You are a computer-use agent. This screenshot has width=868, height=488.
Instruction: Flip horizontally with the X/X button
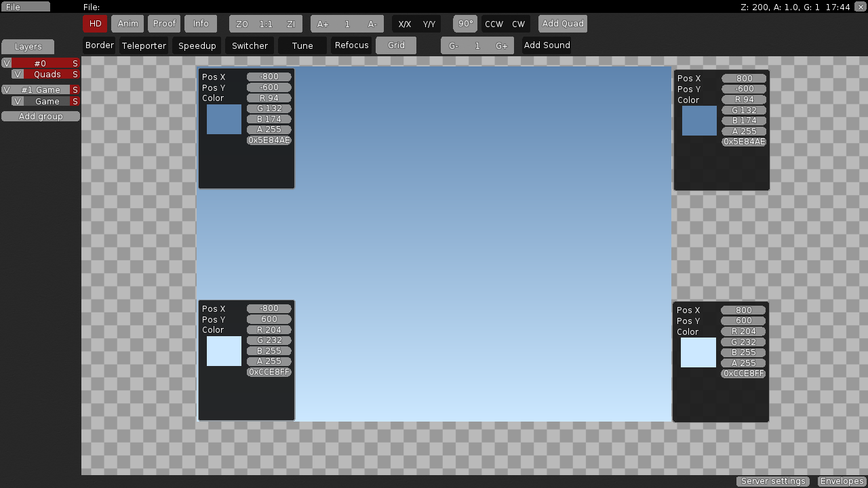tap(405, 24)
